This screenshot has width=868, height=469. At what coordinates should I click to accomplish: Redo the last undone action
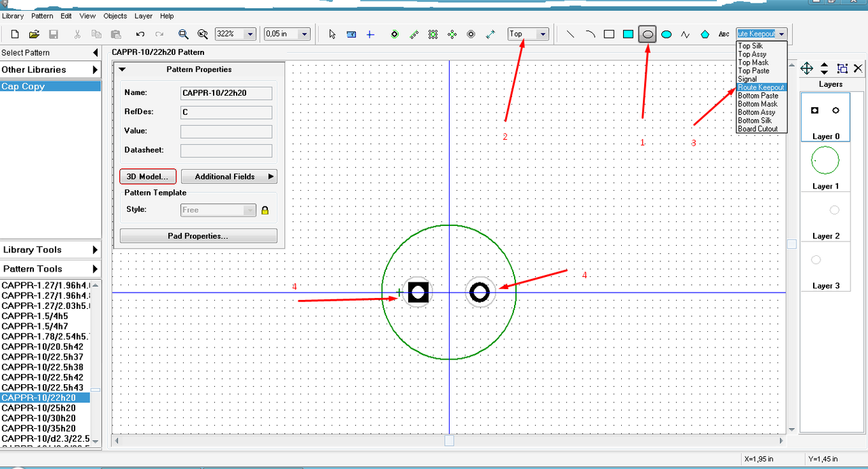coord(159,34)
